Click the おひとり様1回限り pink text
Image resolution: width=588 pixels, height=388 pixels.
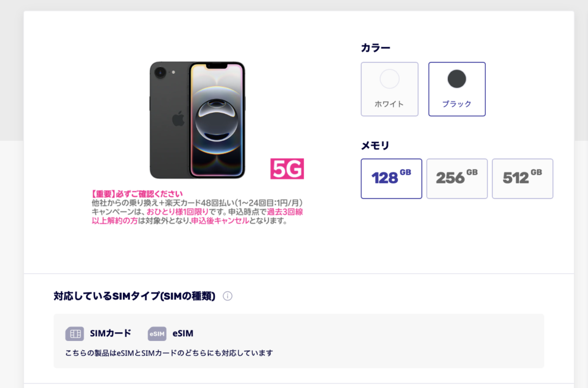click(177, 212)
